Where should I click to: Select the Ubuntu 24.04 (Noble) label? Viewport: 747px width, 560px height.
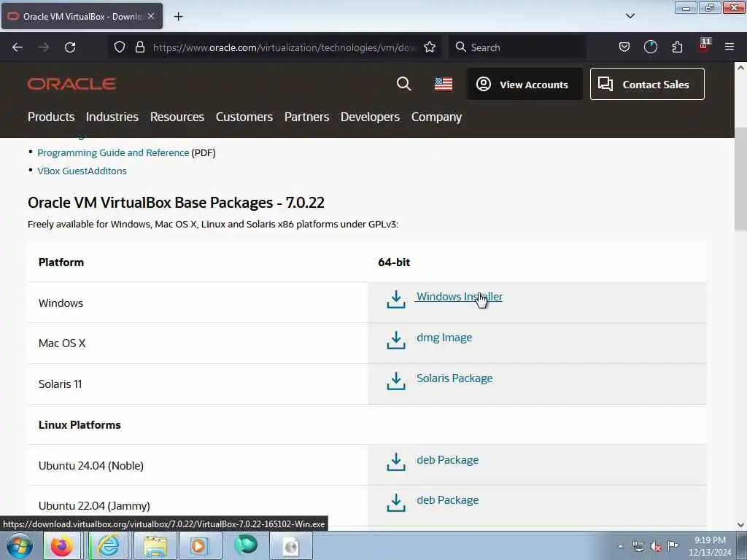(x=91, y=466)
